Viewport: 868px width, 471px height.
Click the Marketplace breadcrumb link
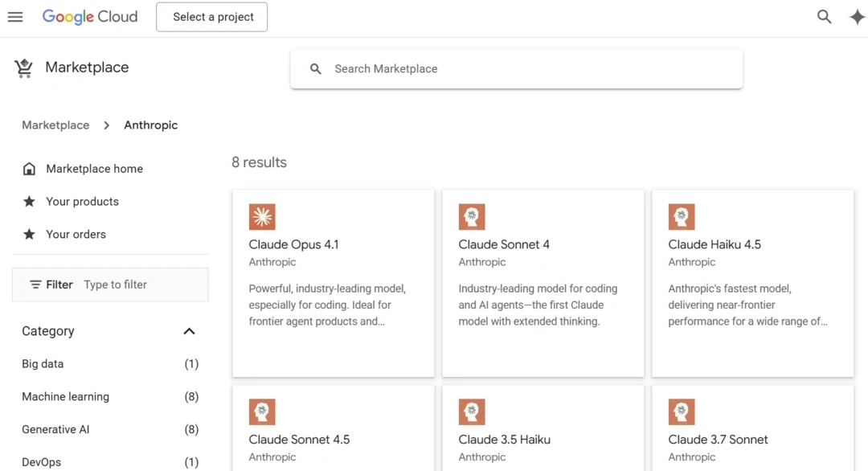(x=55, y=125)
